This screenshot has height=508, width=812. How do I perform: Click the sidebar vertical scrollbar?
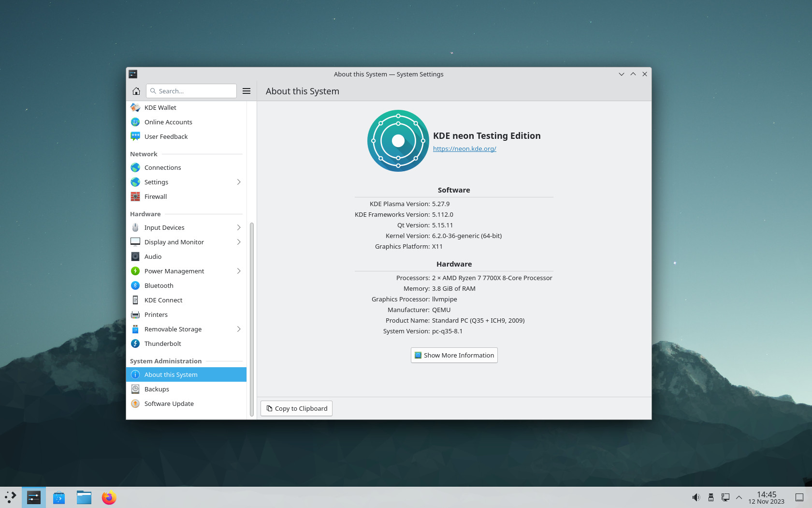click(x=251, y=319)
